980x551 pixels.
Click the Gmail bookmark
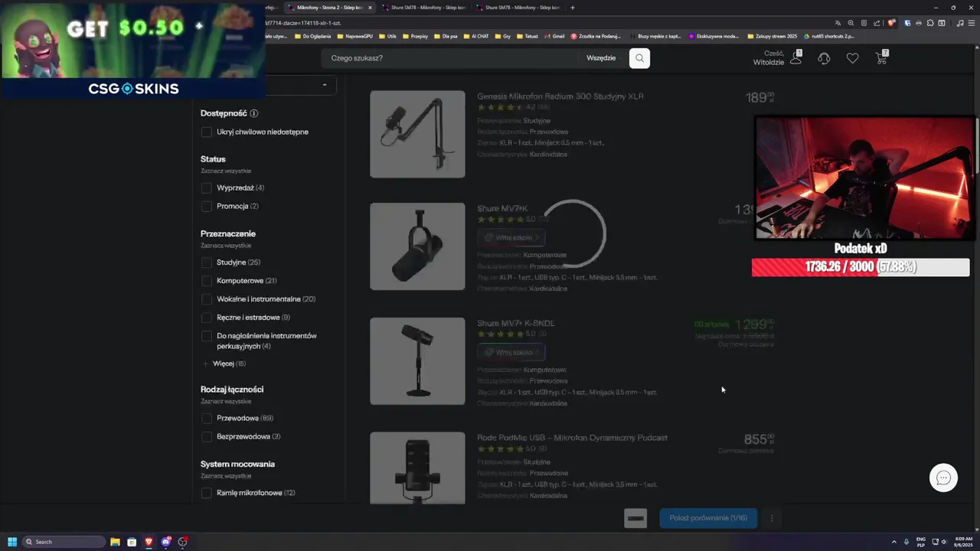pyautogui.click(x=554, y=36)
